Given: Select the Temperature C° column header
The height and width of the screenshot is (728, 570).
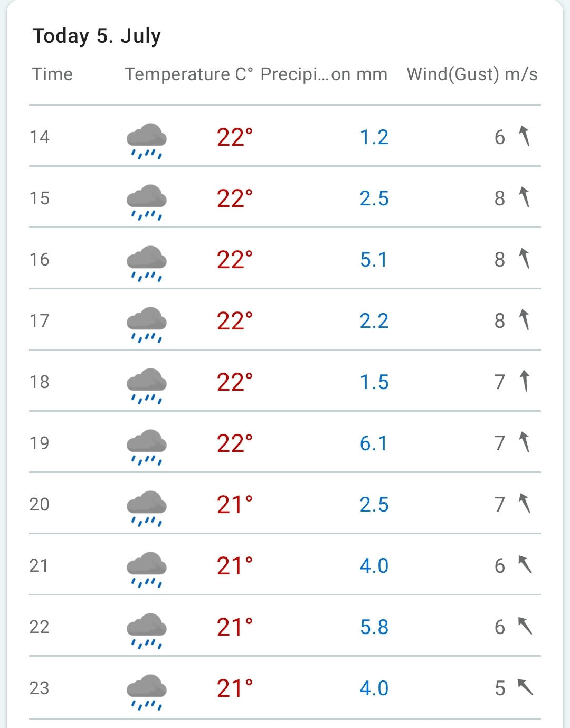Looking at the screenshot, I should click(x=189, y=74).
